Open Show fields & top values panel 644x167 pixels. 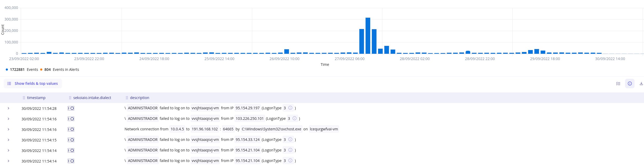[x=33, y=84]
